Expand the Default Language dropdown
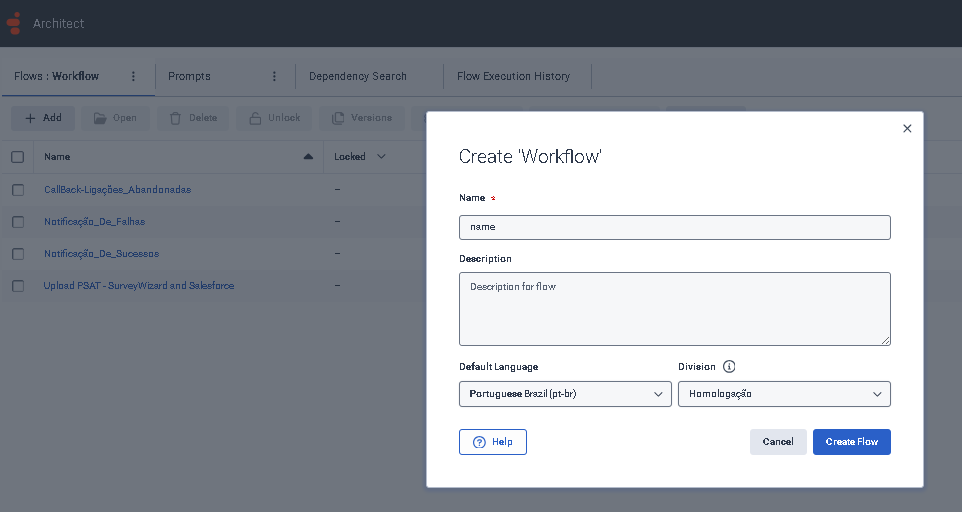The width and height of the screenshot is (962, 512). [x=565, y=394]
